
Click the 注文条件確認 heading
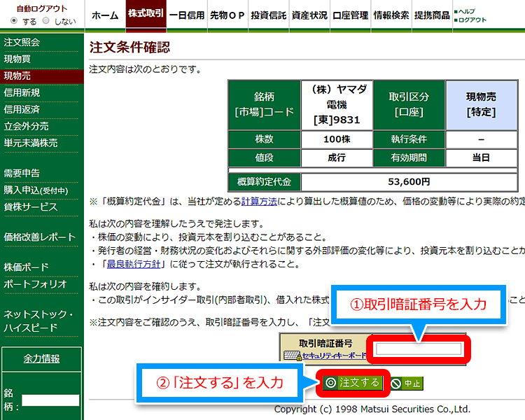click(129, 47)
